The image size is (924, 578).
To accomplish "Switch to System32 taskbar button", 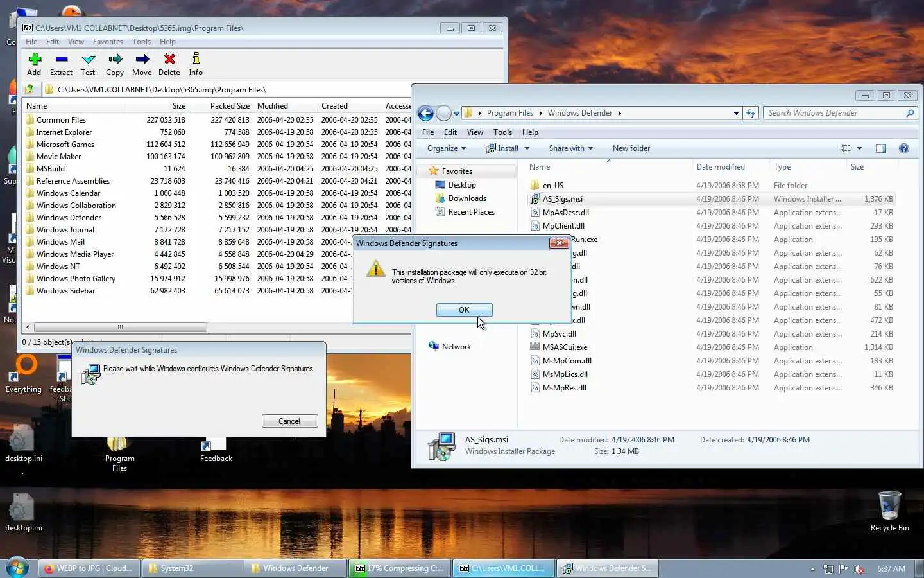I will click(192, 568).
